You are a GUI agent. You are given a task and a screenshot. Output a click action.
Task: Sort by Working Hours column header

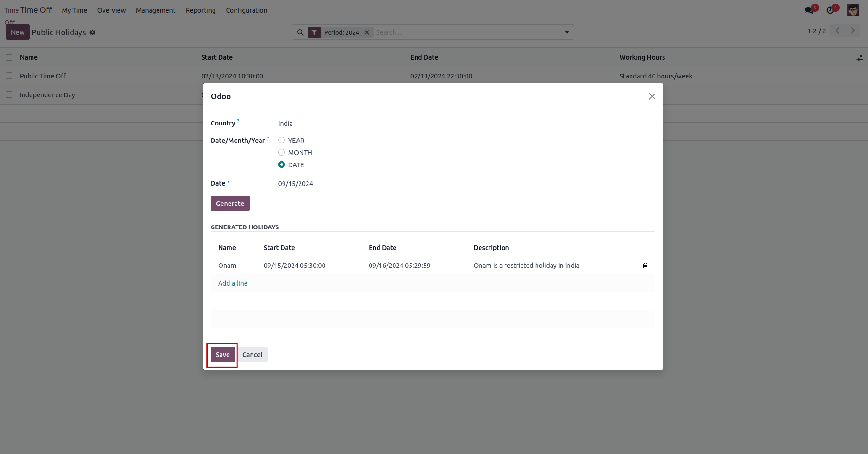[642, 57]
